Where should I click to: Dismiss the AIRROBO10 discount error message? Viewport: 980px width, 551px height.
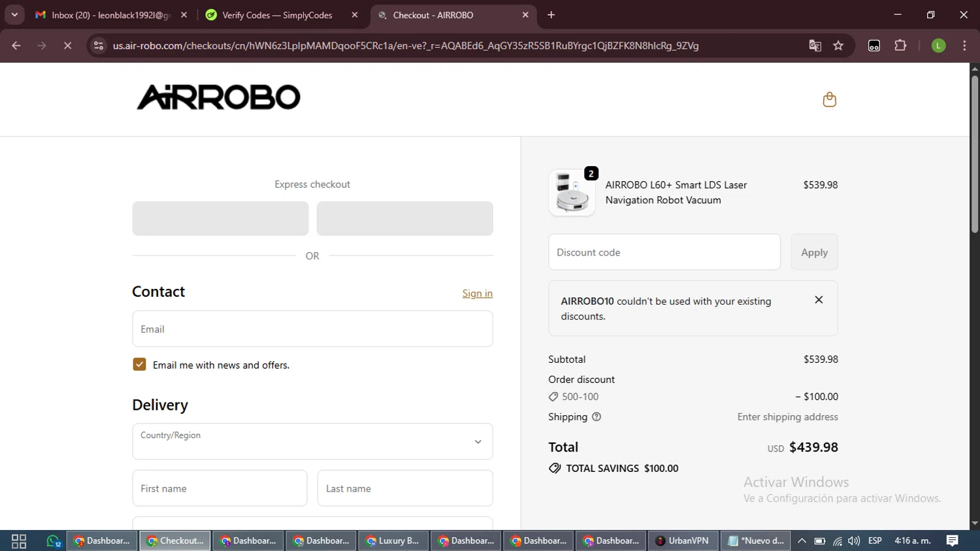[x=819, y=300]
